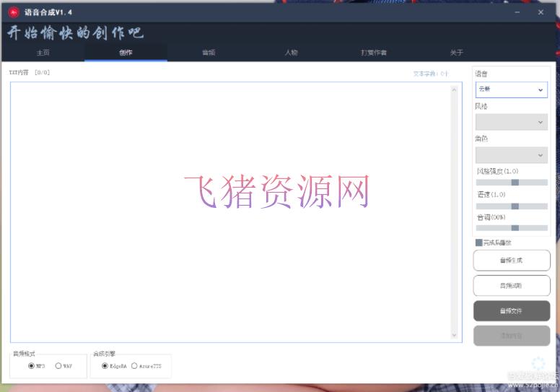Select the AzureTTS engine radio button
This screenshot has height=392, width=560.
[x=134, y=366]
